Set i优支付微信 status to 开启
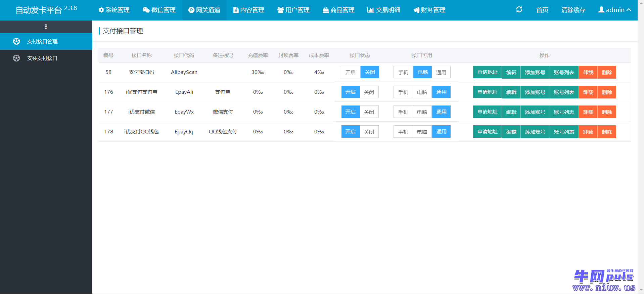The height and width of the screenshot is (294, 644). [351, 112]
